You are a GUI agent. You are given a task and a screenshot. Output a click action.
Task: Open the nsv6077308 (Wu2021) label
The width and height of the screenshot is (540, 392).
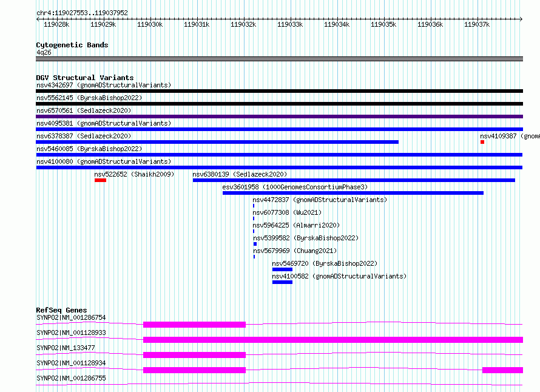(x=287, y=212)
